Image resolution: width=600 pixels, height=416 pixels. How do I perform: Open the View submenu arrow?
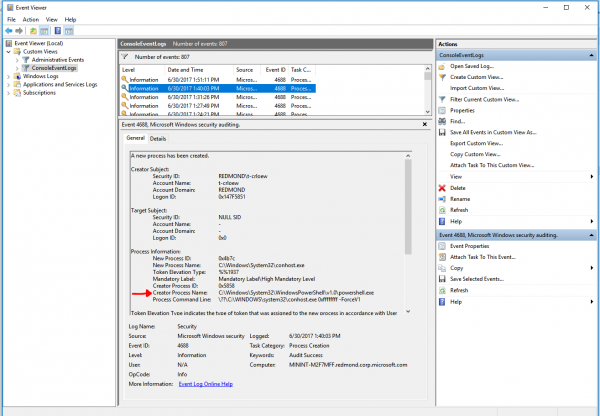click(592, 176)
